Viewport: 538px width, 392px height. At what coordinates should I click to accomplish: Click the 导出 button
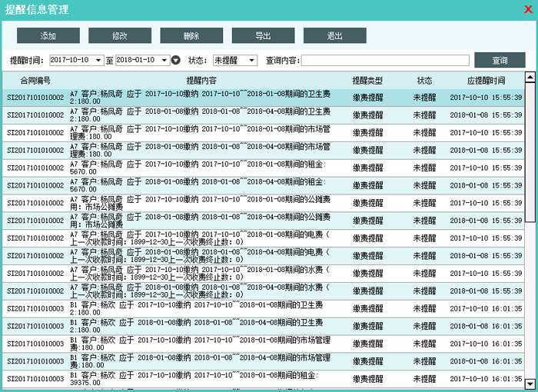[263, 36]
